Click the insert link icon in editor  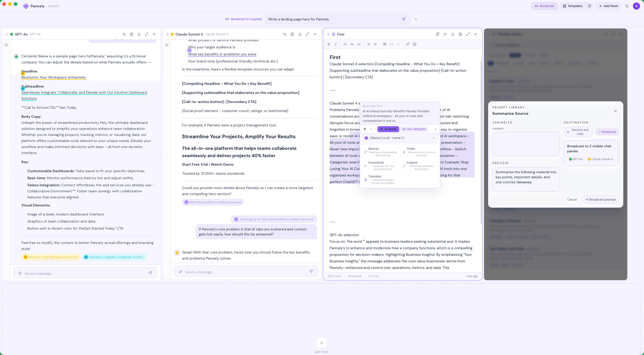(408, 44)
